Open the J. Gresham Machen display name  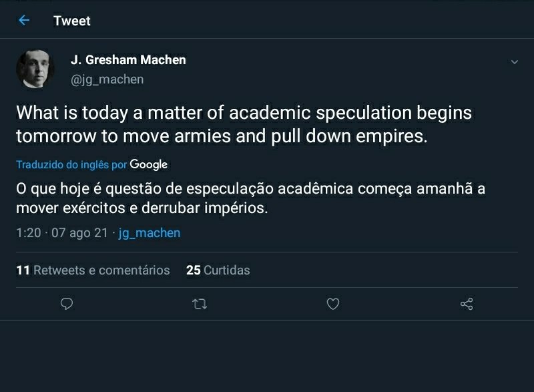128,59
